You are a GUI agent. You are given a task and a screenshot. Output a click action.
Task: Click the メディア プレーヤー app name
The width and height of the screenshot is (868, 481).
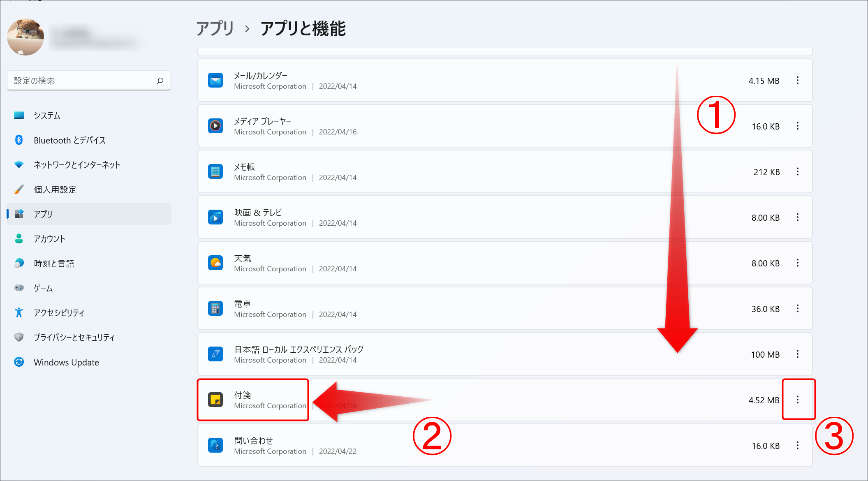pos(263,121)
